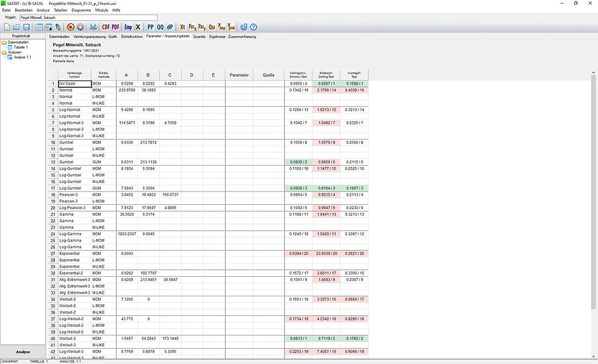
Task: Click cell value 23.5036 / 20
Action: click(326, 254)
